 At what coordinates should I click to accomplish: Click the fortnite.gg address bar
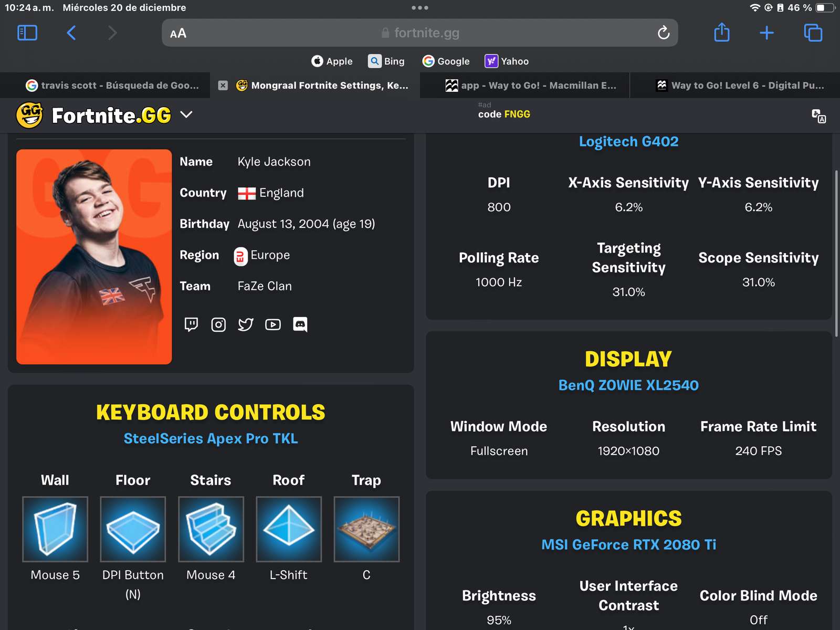click(420, 33)
